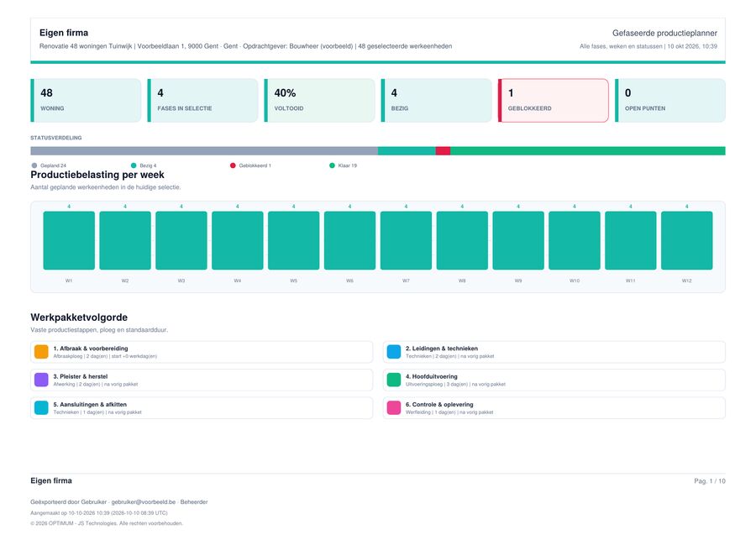Click the W8 bar in weekly chart
Image resolution: width=756 pixels, height=535 pixels.
coord(462,240)
